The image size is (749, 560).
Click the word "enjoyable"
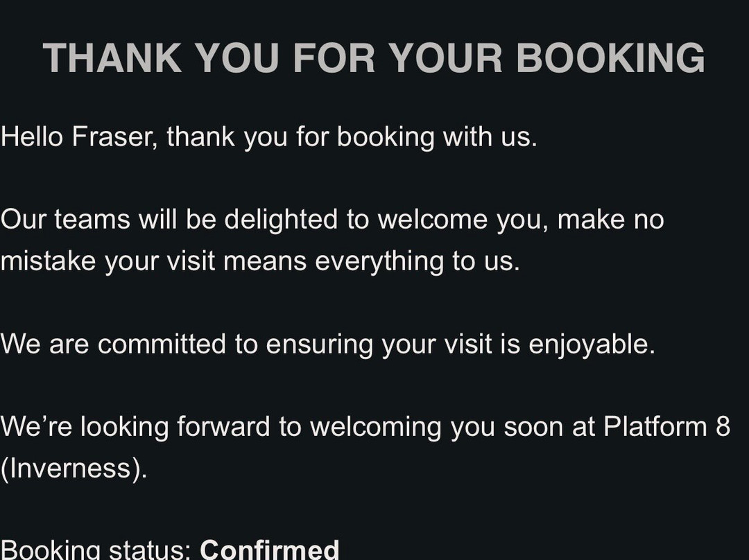pyautogui.click(x=591, y=344)
